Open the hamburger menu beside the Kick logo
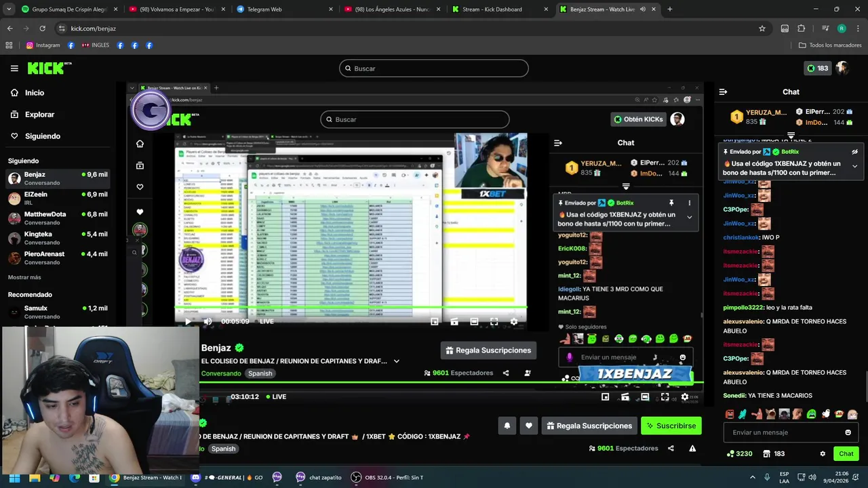 (14, 68)
